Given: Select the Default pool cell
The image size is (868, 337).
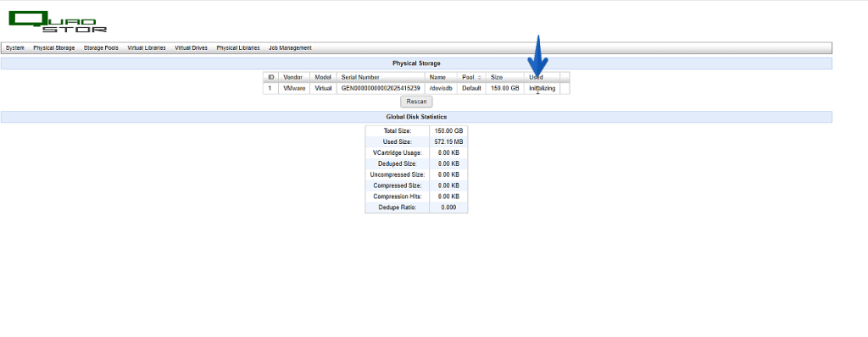Looking at the screenshot, I should pyautogui.click(x=471, y=89).
